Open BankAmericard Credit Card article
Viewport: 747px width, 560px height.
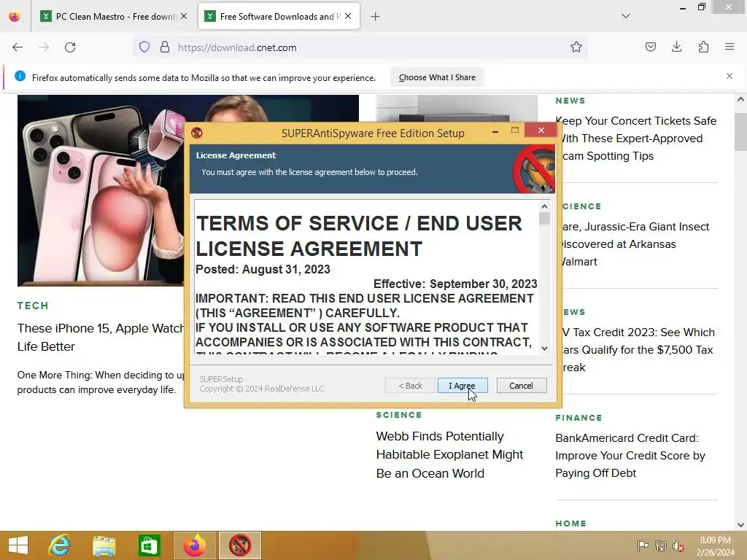click(x=630, y=455)
